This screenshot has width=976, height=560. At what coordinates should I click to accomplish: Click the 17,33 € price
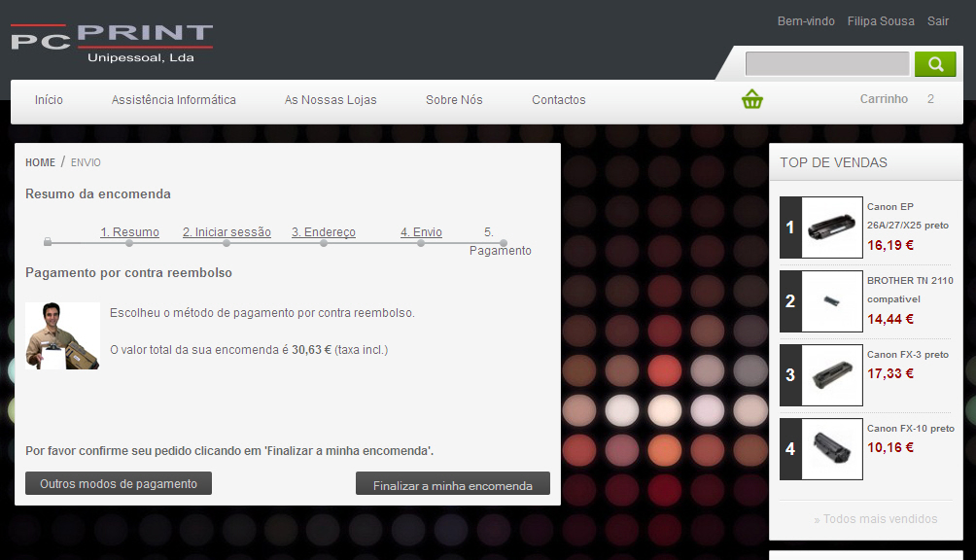tap(890, 373)
